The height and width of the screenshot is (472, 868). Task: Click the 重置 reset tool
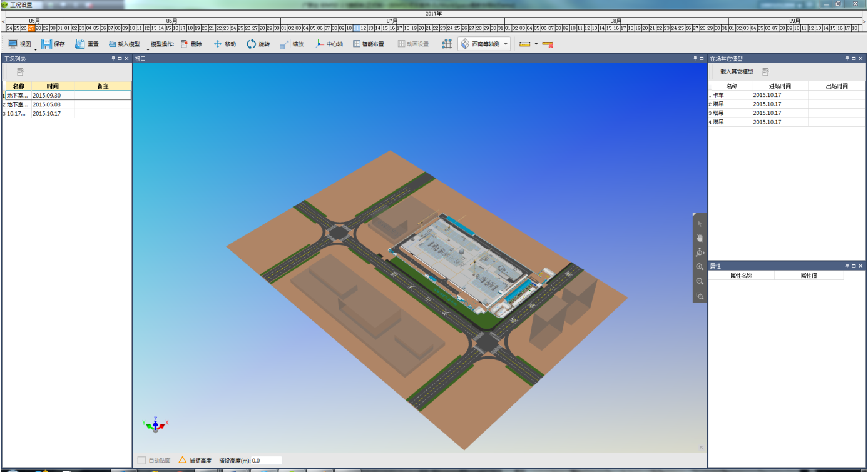coord(87,44)
